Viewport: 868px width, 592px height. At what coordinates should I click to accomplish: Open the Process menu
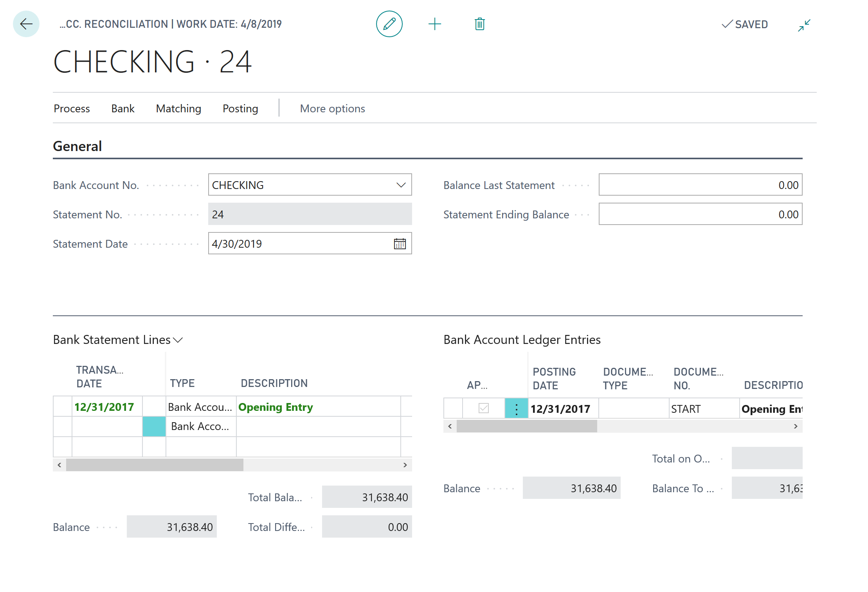[x=72, y=108]
